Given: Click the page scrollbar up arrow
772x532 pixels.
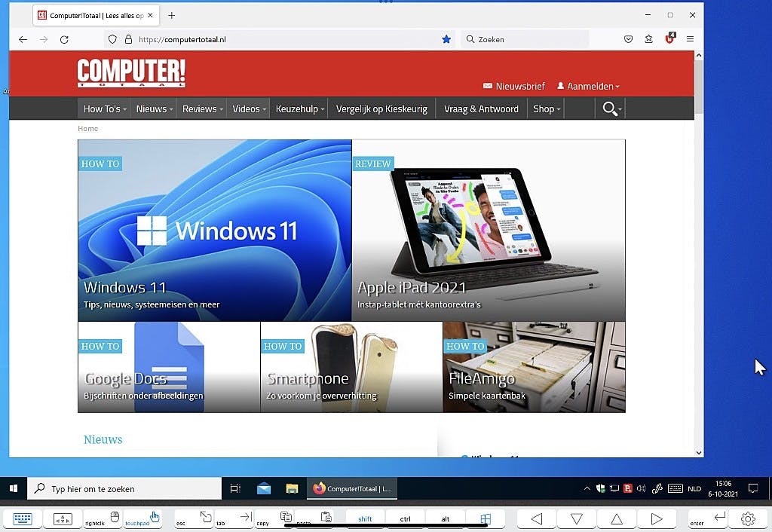Looking at the screenshot, I should pos(699,56).
